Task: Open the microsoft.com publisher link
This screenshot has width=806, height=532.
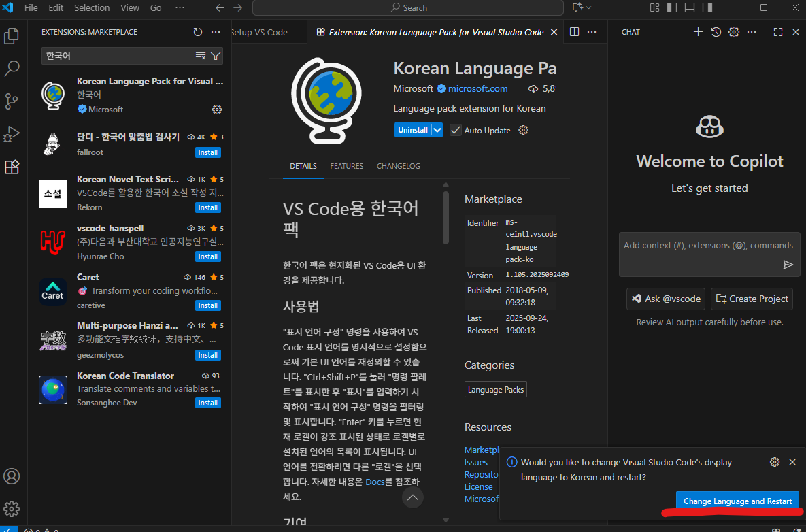Action: coord(477,88)
